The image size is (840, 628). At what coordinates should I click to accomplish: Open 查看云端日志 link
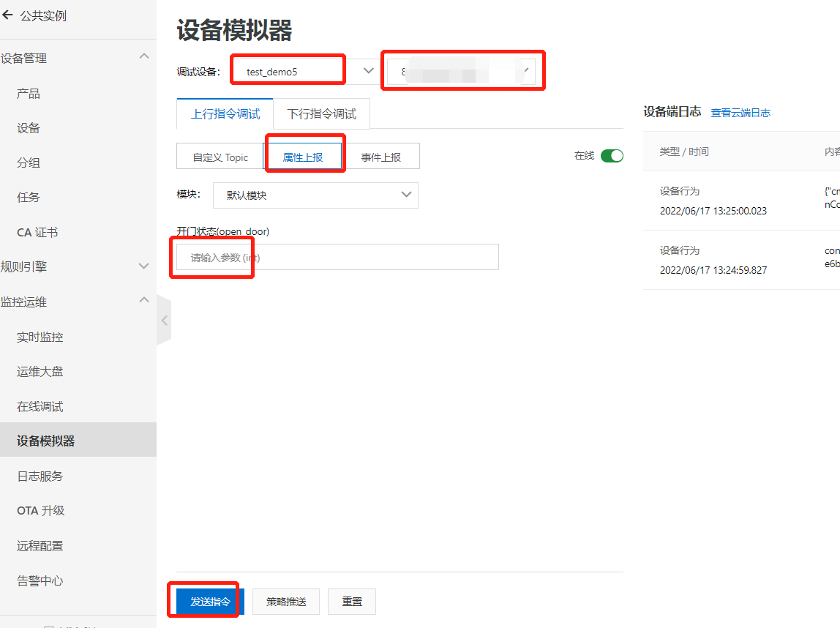point(740,112)
